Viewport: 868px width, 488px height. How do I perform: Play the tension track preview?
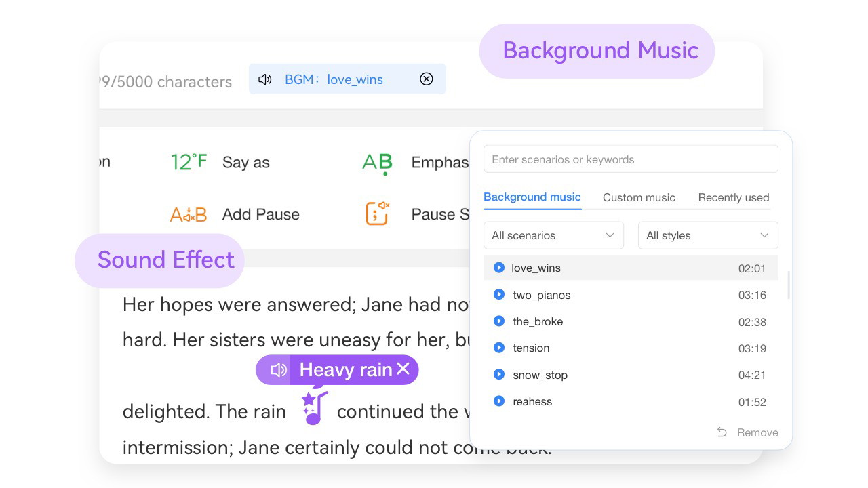(498, 348)
